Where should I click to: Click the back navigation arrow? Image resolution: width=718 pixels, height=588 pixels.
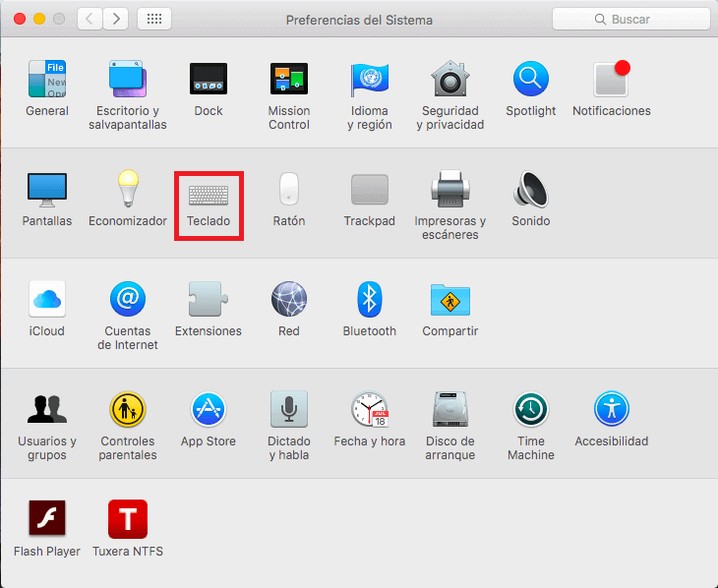(90, 19)
